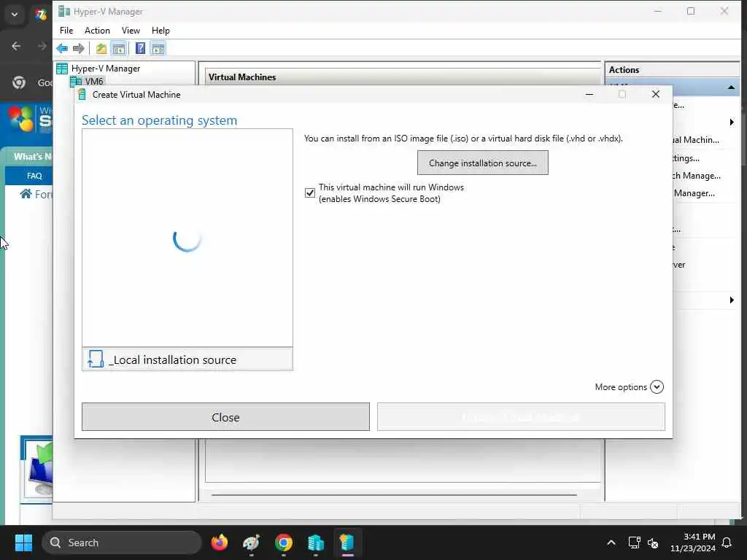Toggle the show/hide action pane icon
Image resolution: width=747 pixels, height=560 pixels.
158,48
